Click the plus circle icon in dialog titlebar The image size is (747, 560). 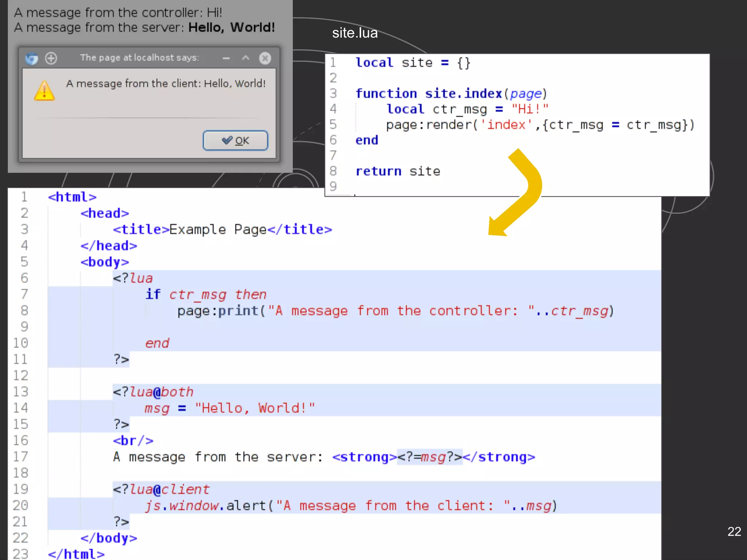pyautogui.click(x=51, y=58)
